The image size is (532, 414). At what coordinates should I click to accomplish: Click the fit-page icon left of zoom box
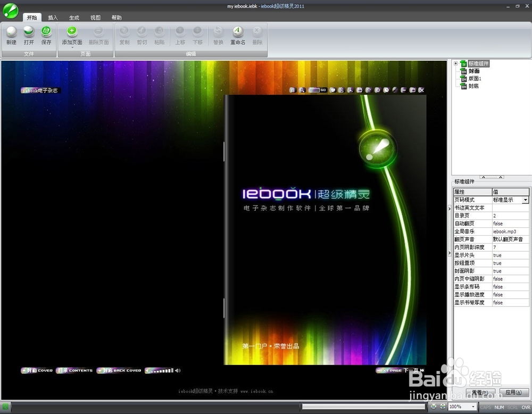tap(443, 406)
